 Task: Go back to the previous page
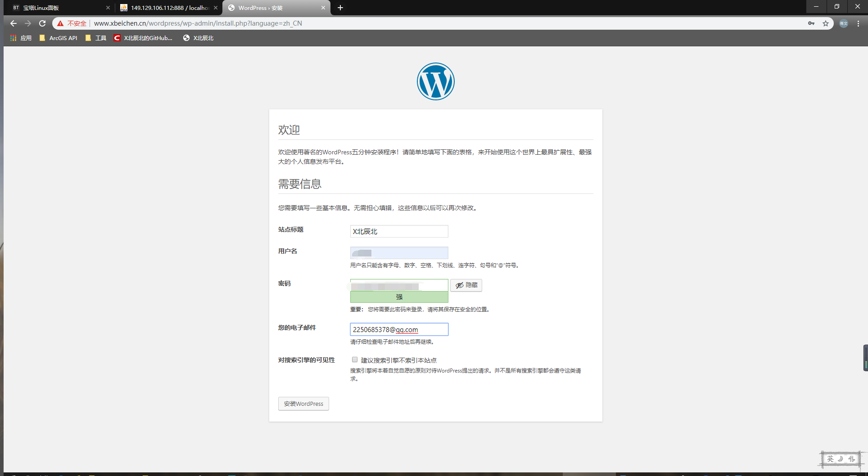[14, 23]
